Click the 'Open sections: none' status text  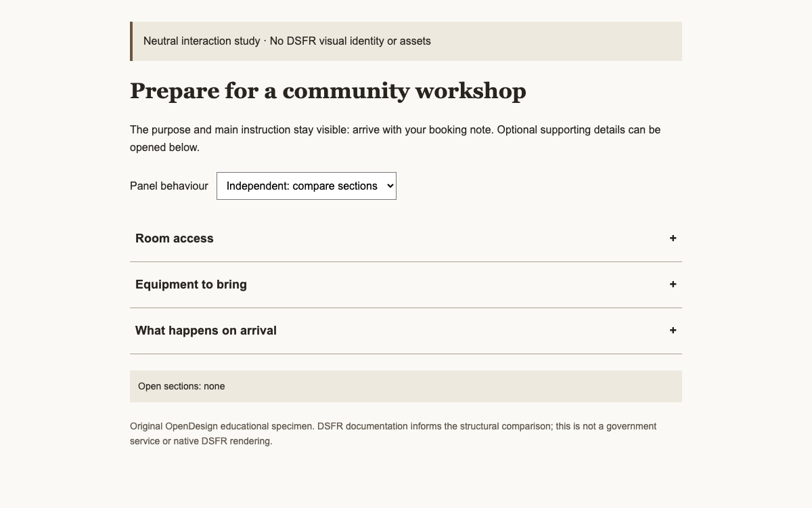(x=181, y=386)
